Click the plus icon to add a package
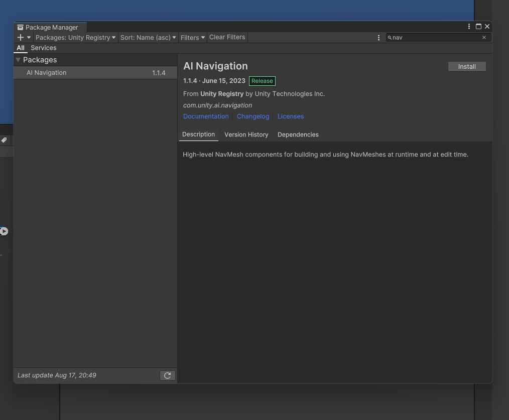Image resolution: width=509 pixels, height=420 pixels. point(21,37)
